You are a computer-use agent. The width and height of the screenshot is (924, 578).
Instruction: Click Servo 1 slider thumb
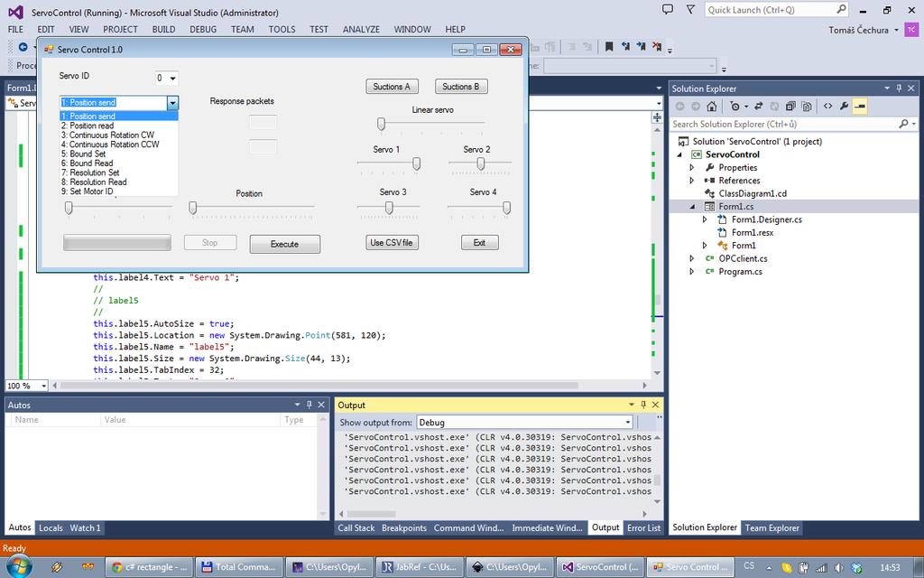416,164
